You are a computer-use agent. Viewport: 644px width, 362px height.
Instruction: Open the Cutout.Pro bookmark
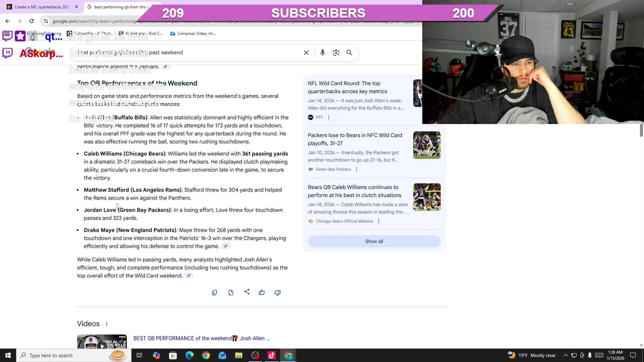pos(91,34)
